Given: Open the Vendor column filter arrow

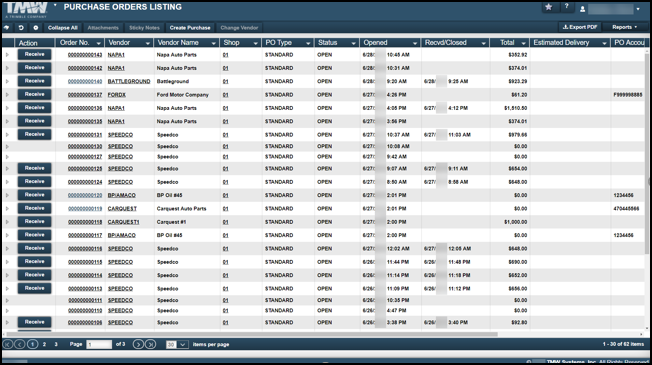Looking at the screenshot, I should click(x=148, y=43).
